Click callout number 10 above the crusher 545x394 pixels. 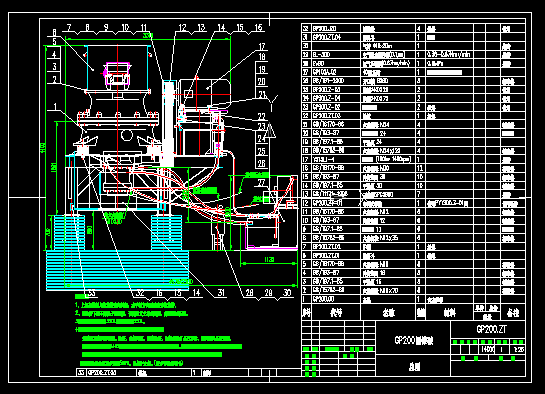tap(125, 27)
